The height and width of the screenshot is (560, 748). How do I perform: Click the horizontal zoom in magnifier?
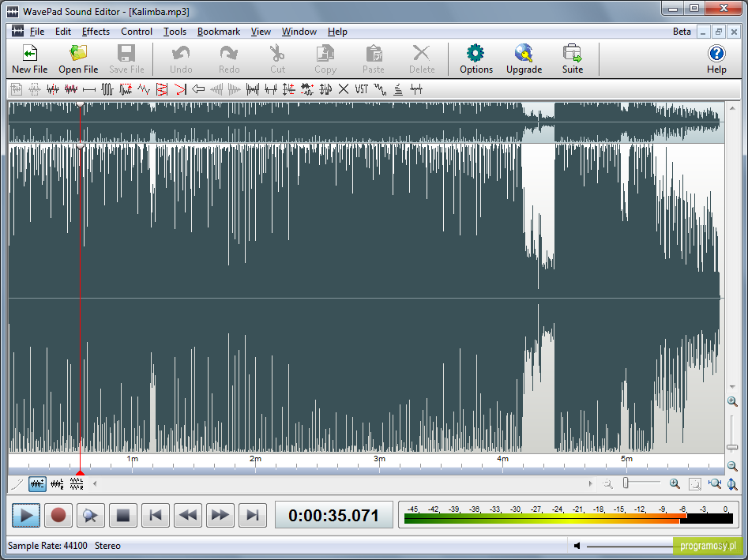click(675, 483)
